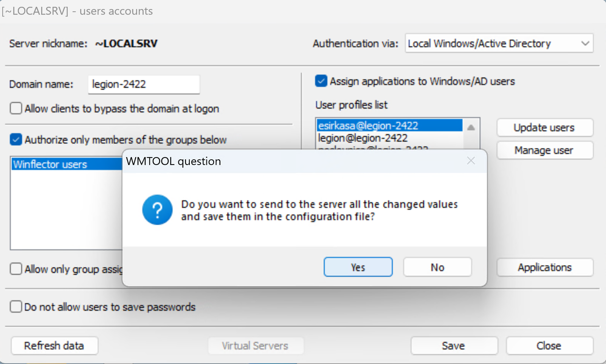606x364 pixels.
Task: Close the WMTOOL question dialog
Action: [471, 161]
